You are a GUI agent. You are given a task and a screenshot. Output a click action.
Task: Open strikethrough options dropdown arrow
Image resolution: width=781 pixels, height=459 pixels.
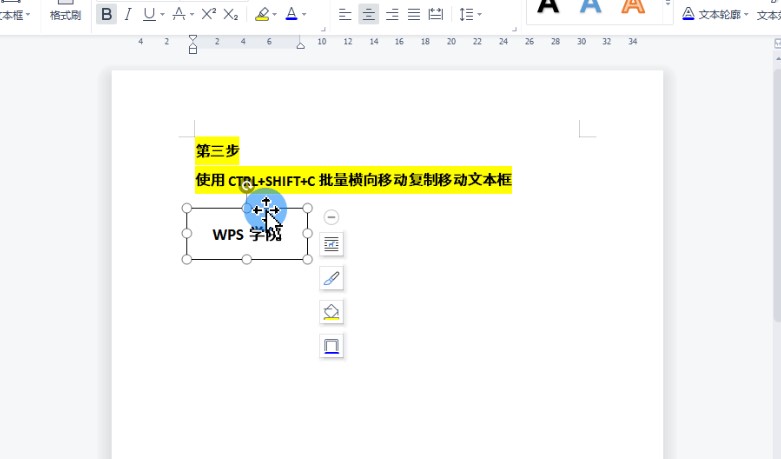[192, 15]
